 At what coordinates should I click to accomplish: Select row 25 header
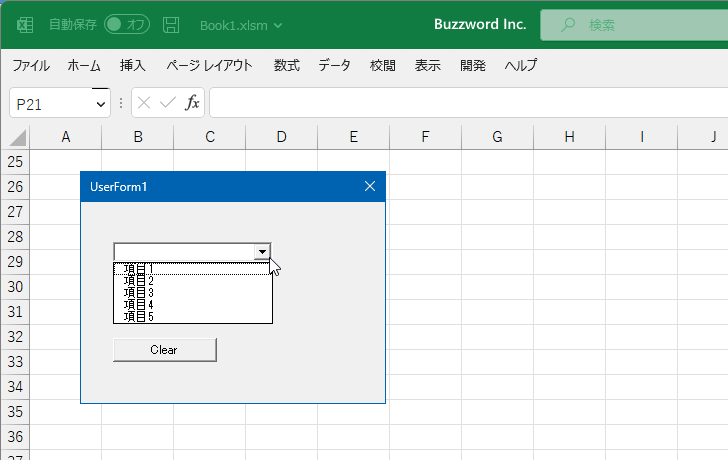click(x=15, y=162)
